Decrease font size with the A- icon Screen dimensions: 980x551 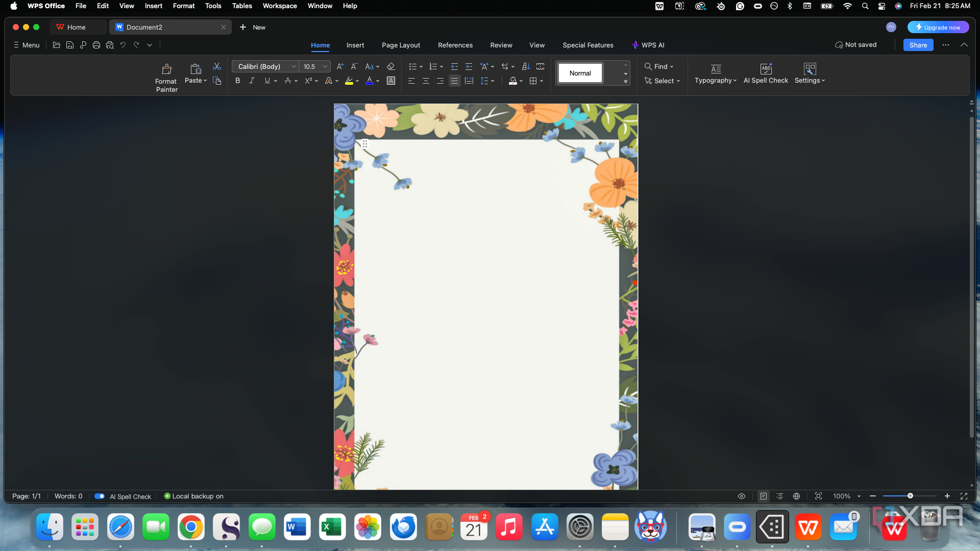[354, 66]
